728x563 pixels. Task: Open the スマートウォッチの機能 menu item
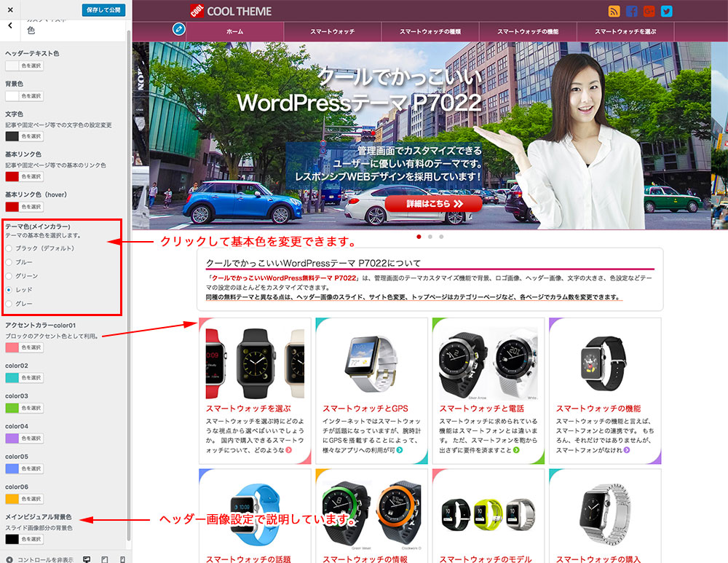point(528,31)
